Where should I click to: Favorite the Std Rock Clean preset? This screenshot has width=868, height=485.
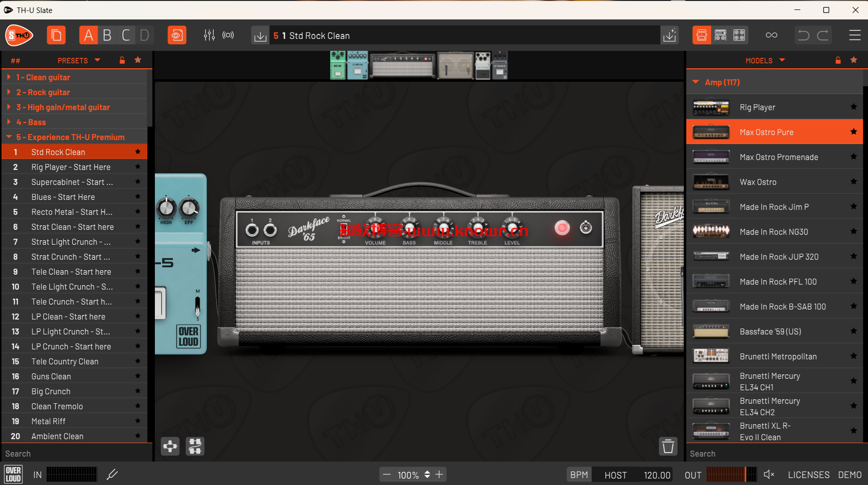tap(138, 152)
